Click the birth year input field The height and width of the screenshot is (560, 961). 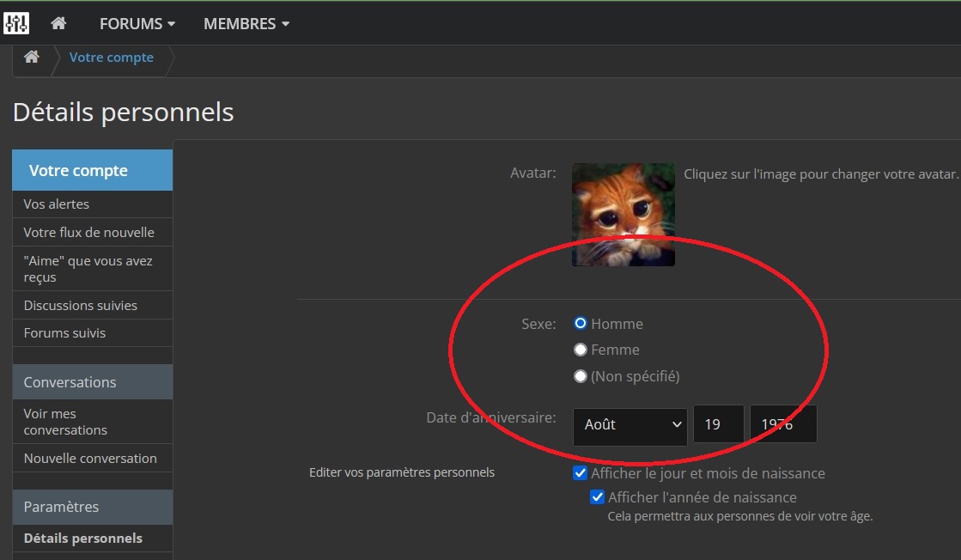(782, 425)
